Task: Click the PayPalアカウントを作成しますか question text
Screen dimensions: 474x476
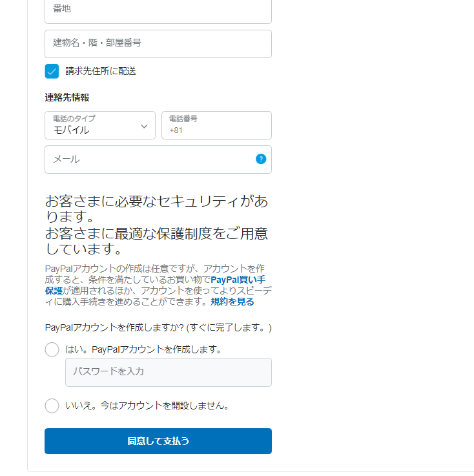Action: pyautogui.click(x=158, y=328)
